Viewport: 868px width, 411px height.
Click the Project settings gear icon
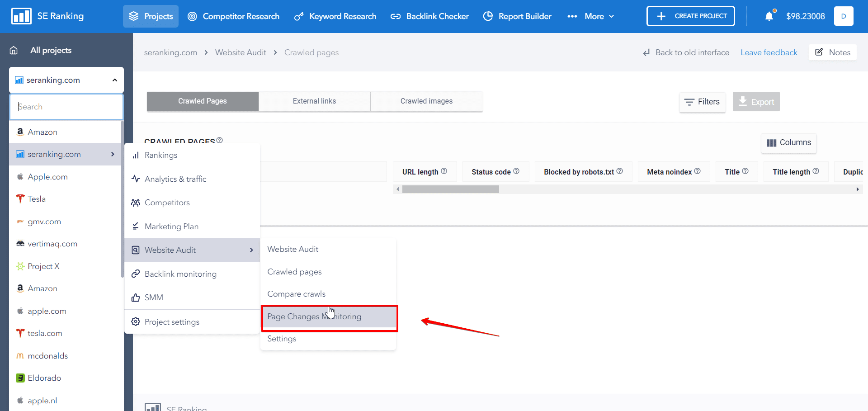136,321
